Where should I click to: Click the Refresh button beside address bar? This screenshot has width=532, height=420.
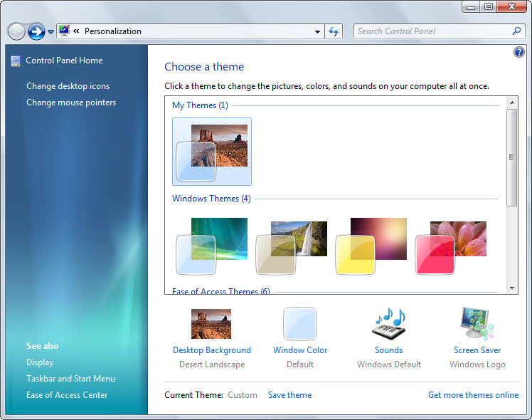(x=334, y=31)
